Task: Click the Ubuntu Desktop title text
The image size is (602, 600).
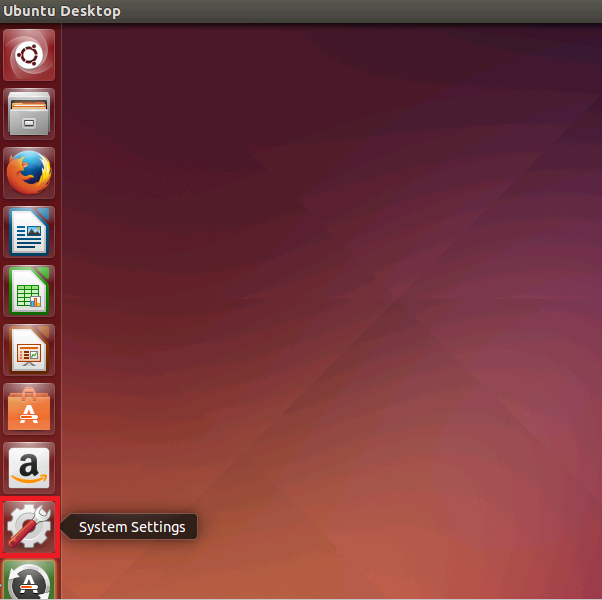Action: [62, 11]
